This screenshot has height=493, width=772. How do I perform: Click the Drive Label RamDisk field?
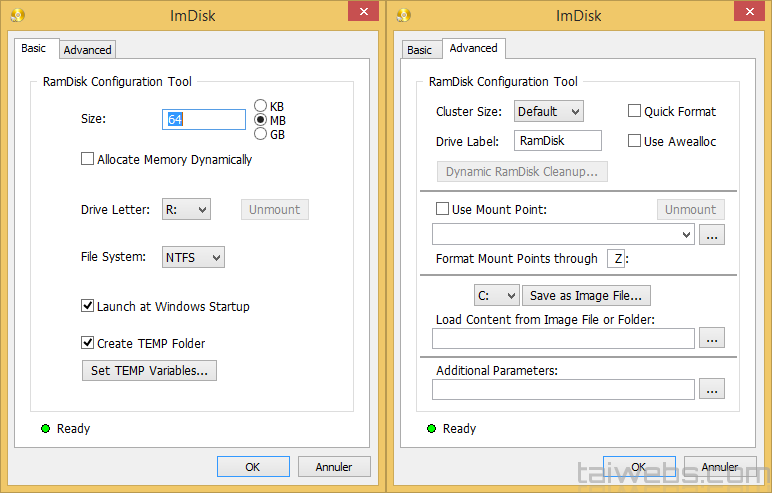(x=558, y=140)
